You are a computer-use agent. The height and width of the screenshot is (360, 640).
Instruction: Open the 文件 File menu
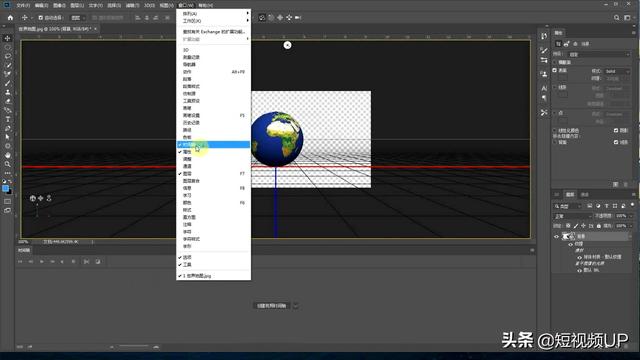point(23,5)
